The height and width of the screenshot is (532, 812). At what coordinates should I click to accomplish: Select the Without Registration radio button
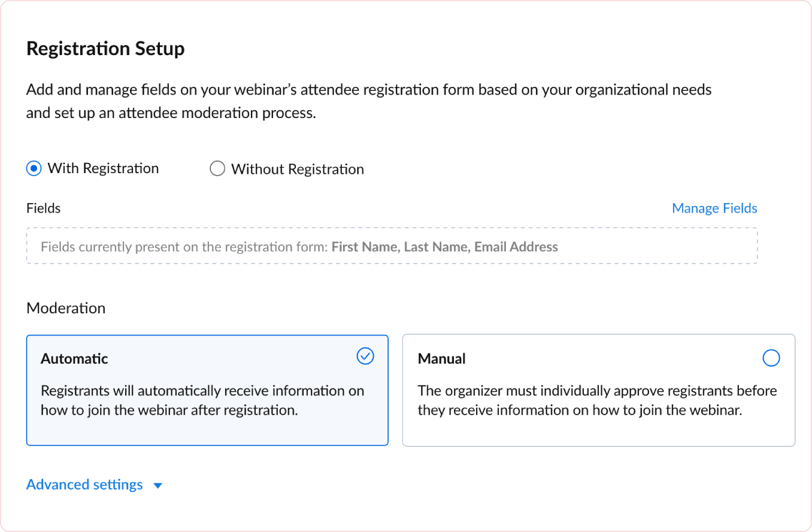(x=217, y=168)
